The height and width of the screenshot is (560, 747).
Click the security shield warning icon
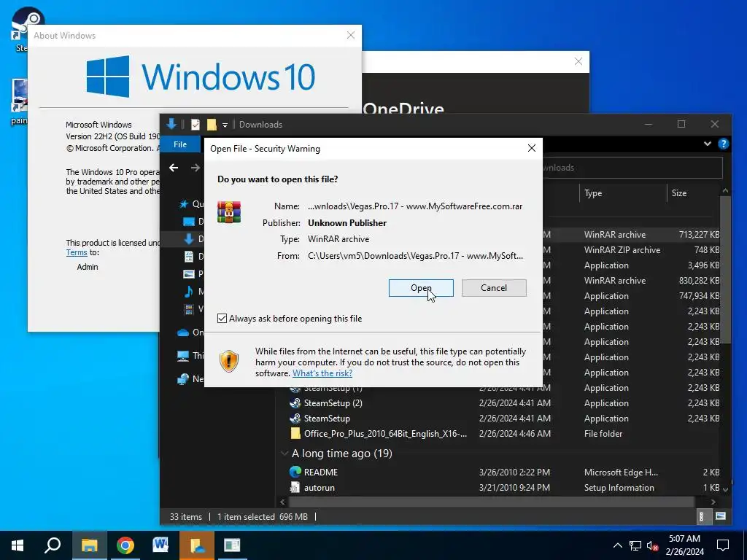click(x=228, y=362)
